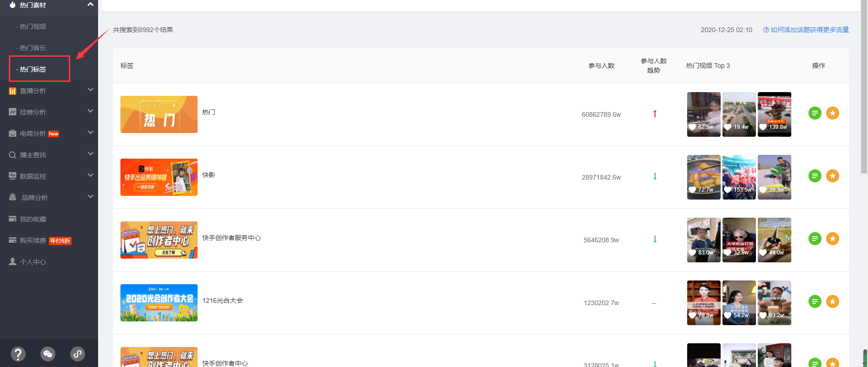Click the page vertical scrollbar thumb
The width and height of the screenshot is (868, 367).
(864, 87)
